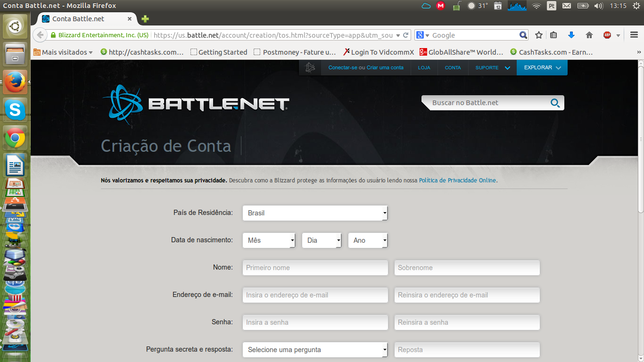The height and width of the screenshot is (362, 644).
Task: Click the Insira o endereço de e-mail field
Action: click(315, 295)
